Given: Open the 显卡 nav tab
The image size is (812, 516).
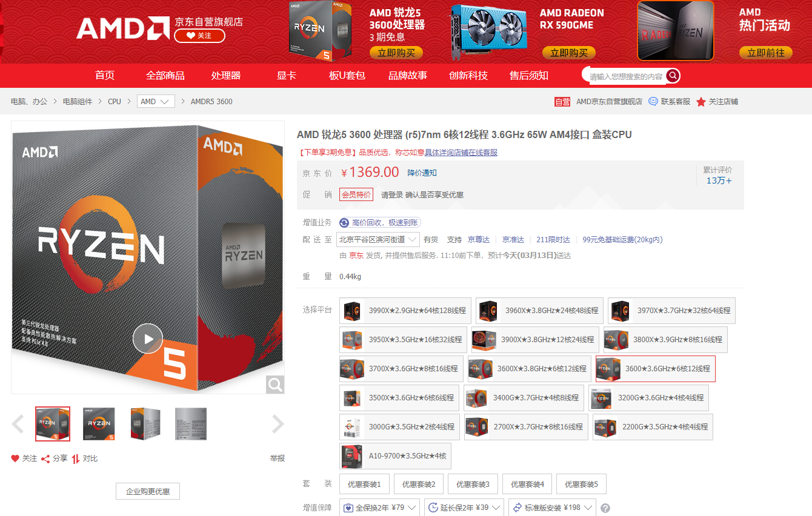Looking at the screenshot, I should [287, 76].
